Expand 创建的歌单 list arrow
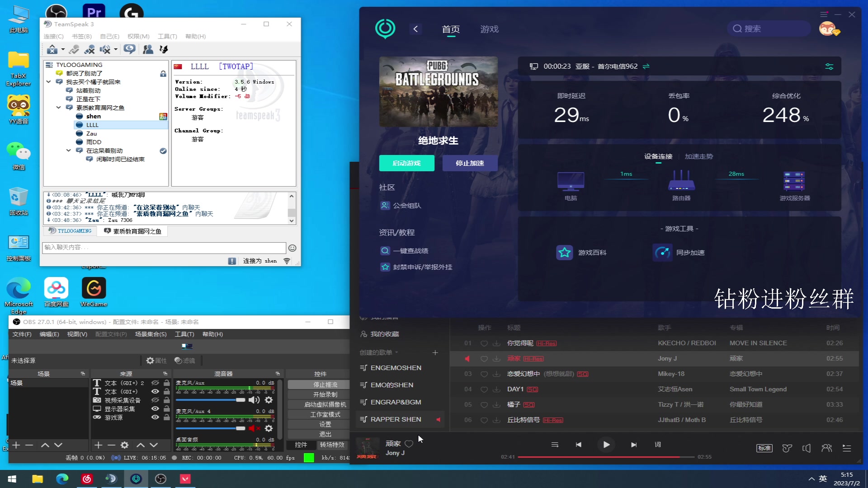This screenshot has height=488, width=868. pyautogui.click(x=397, y=352)
